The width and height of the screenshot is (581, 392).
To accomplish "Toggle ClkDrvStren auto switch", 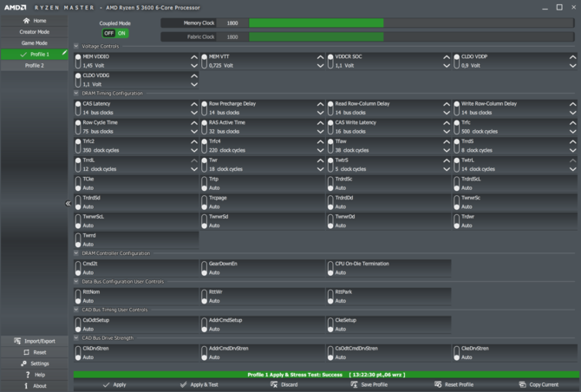I will pos(78,353).
